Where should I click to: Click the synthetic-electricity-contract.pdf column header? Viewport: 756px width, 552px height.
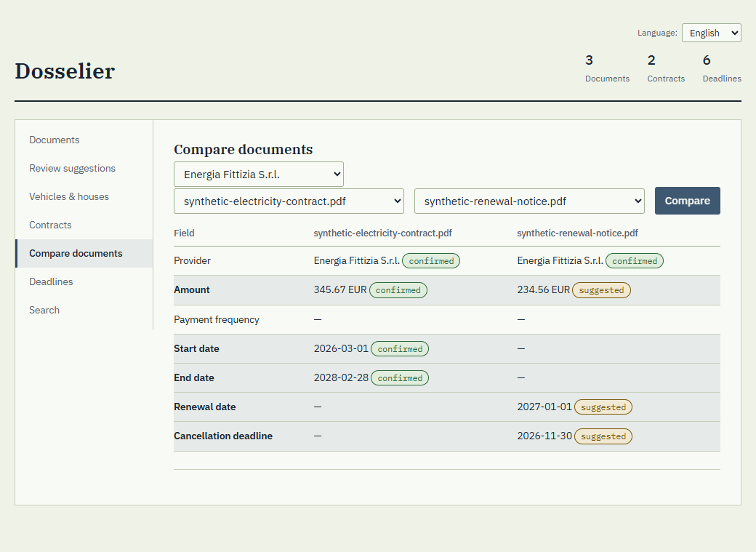[x=383, y=233]
